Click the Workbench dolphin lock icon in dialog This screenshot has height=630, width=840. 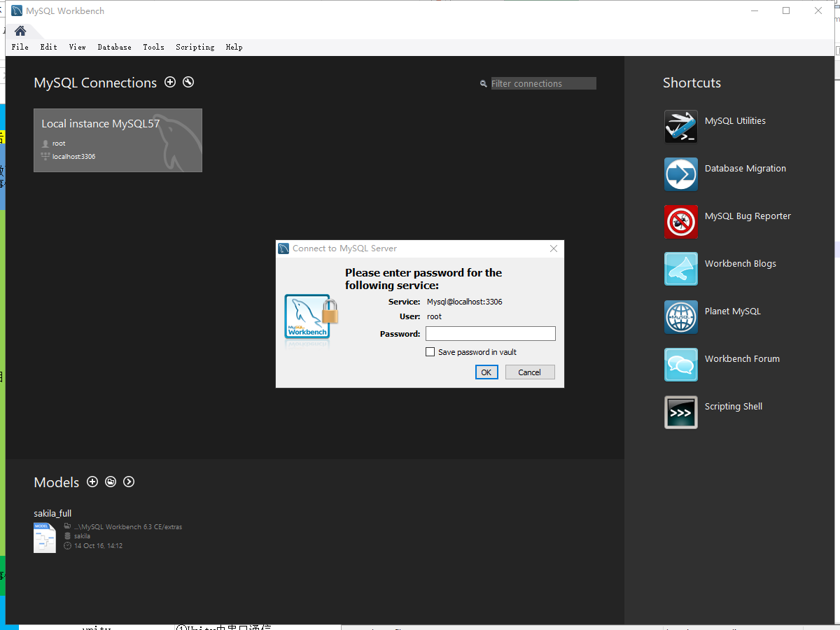coord(311,319)
